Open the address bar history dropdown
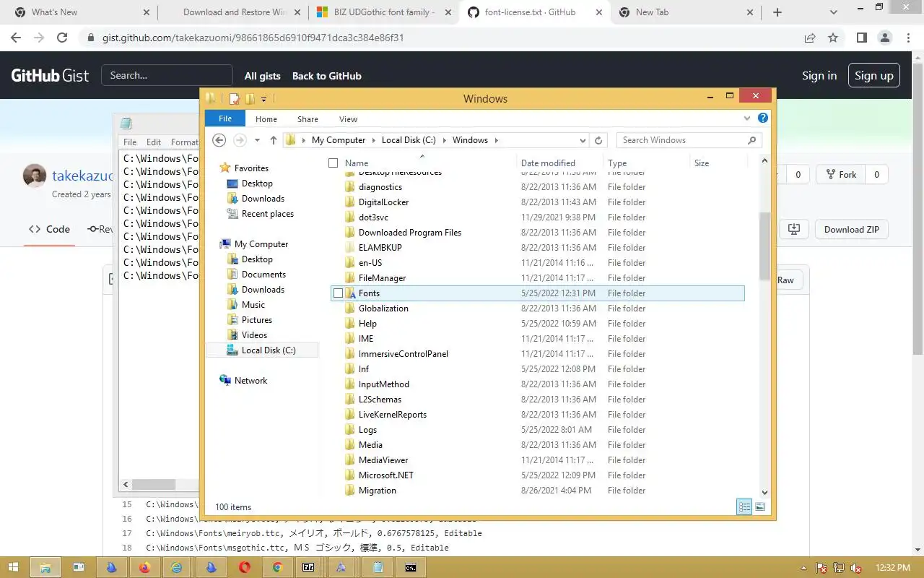This screenshot has height=578, width=924. [x=583, y=140]
